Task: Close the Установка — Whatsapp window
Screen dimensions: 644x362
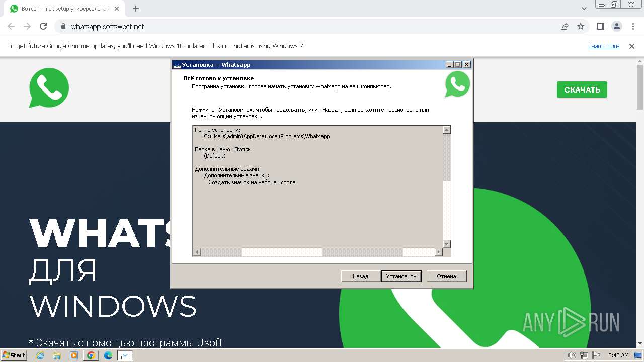Action: (x=467, y=65)
